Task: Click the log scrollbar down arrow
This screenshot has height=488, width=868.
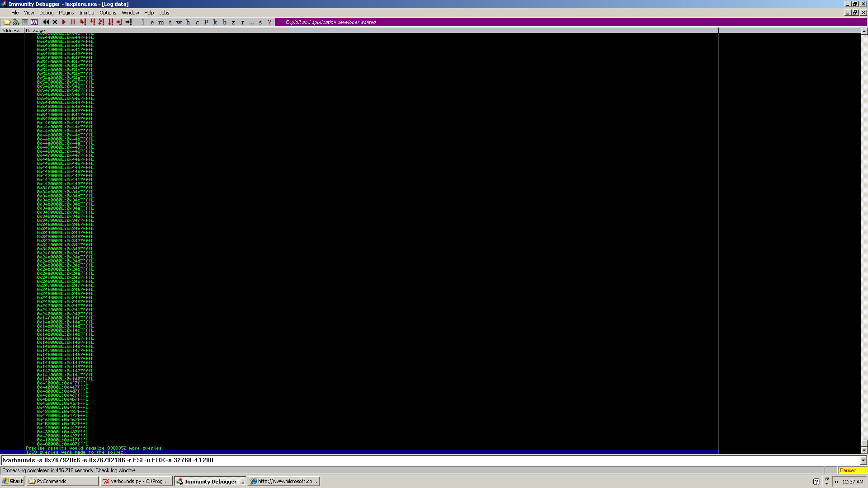Action: click(x=864, y=450)
